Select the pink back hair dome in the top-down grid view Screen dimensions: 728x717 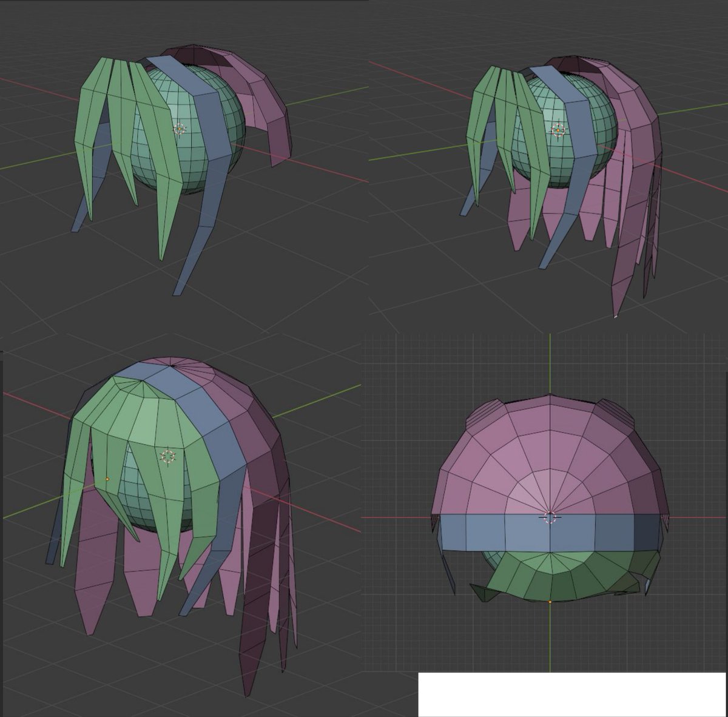[x=549, y=455]
